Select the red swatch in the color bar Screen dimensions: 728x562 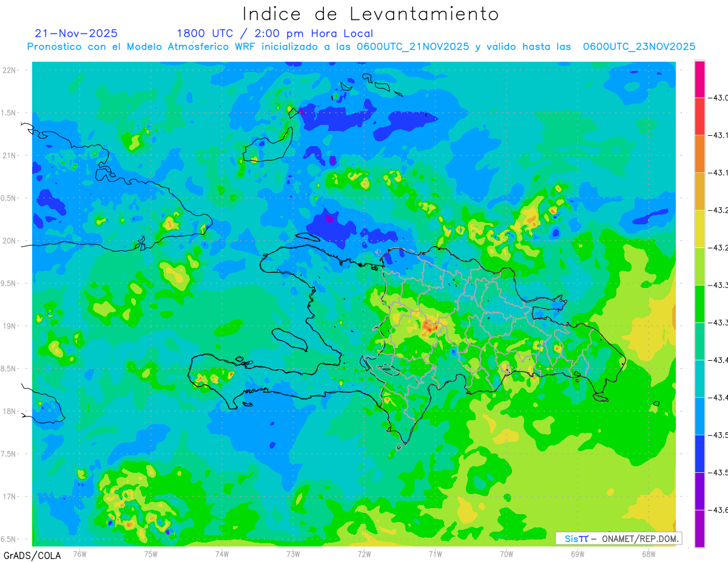[699, 116]
